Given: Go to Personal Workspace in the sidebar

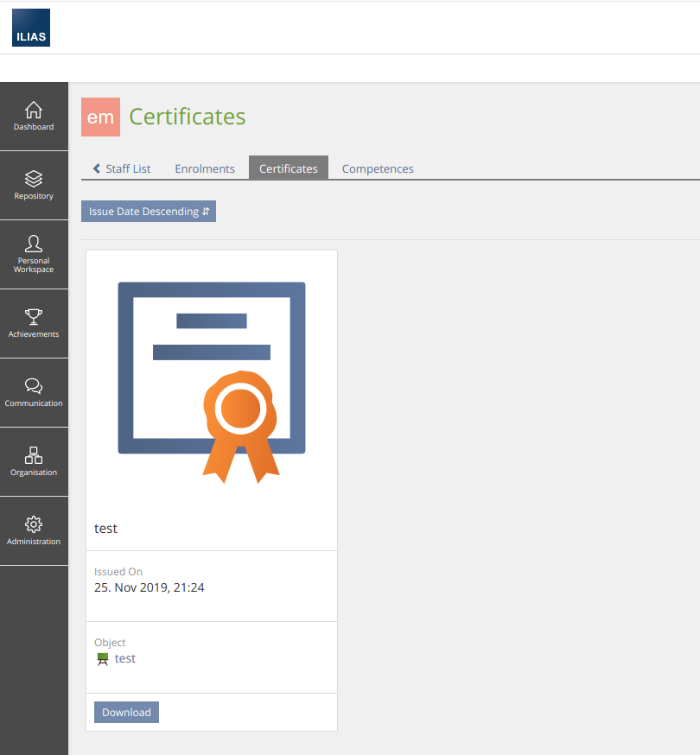Looking at the screenshot, I should (34, 255).
